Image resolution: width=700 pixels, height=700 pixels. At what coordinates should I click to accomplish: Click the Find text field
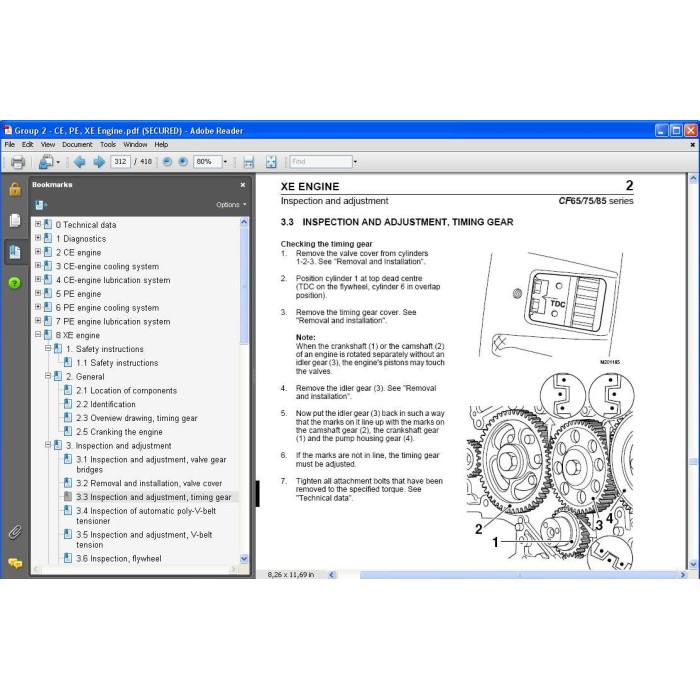pos(321,162)
